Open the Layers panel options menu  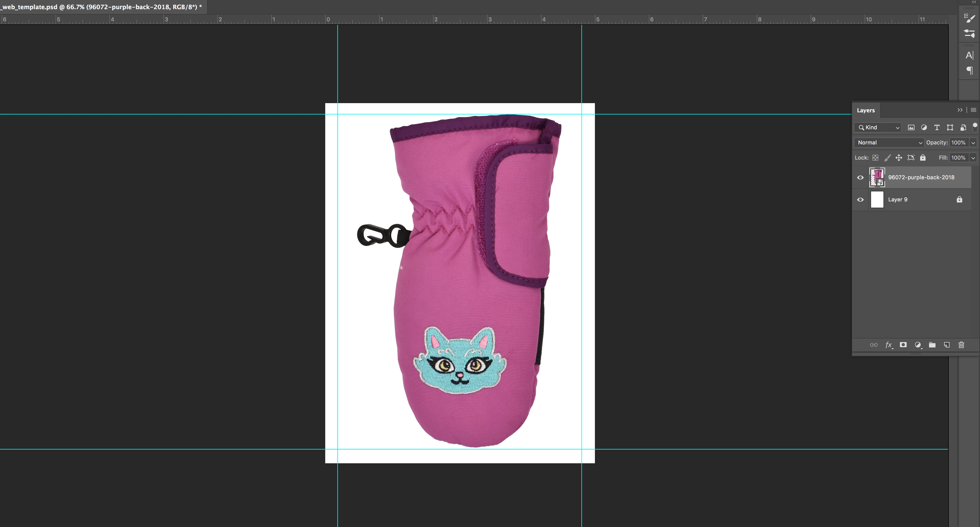tap(974, 110)
